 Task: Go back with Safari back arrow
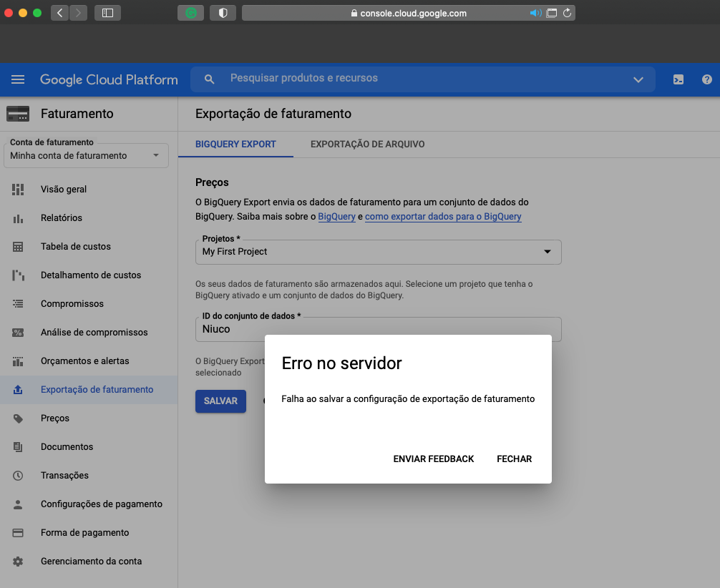59,13
